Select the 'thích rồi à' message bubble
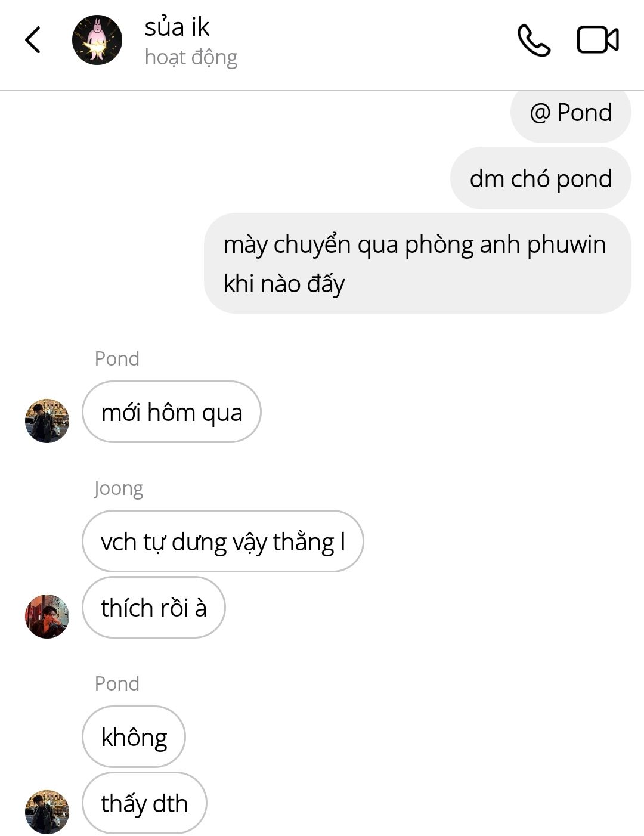 (154, 608)
